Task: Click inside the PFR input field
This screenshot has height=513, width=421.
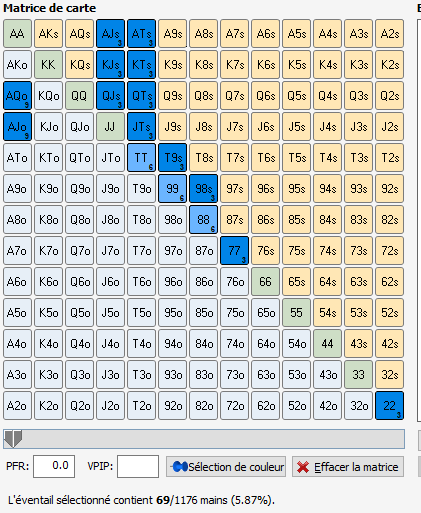Action: (54, 466)
